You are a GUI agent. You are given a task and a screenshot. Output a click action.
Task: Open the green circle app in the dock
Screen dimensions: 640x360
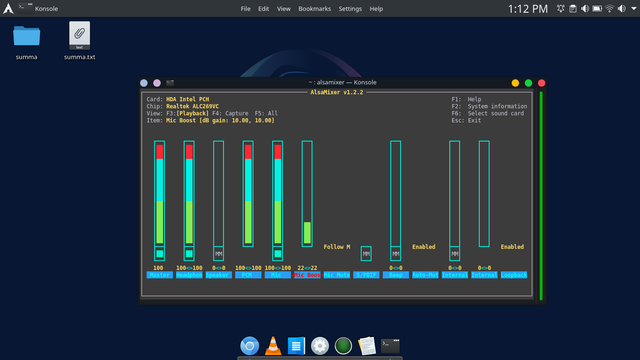point(343,346)
